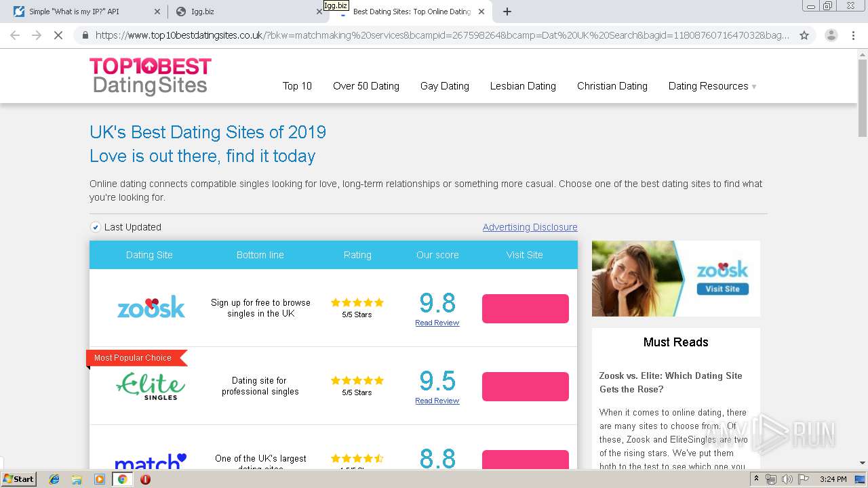Click the taskbar clock 3:24 PM

point(833,479)
